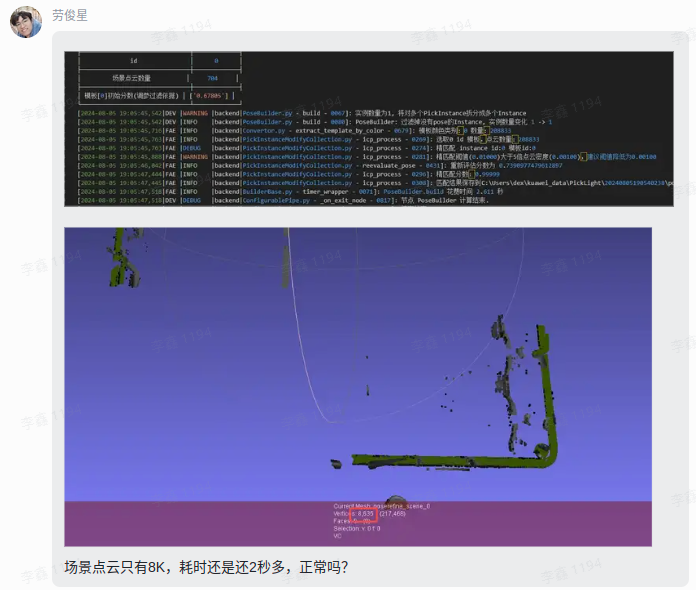Open the 3D point cloud screenshot
696x590 pixels.
(x=357, y=385)
